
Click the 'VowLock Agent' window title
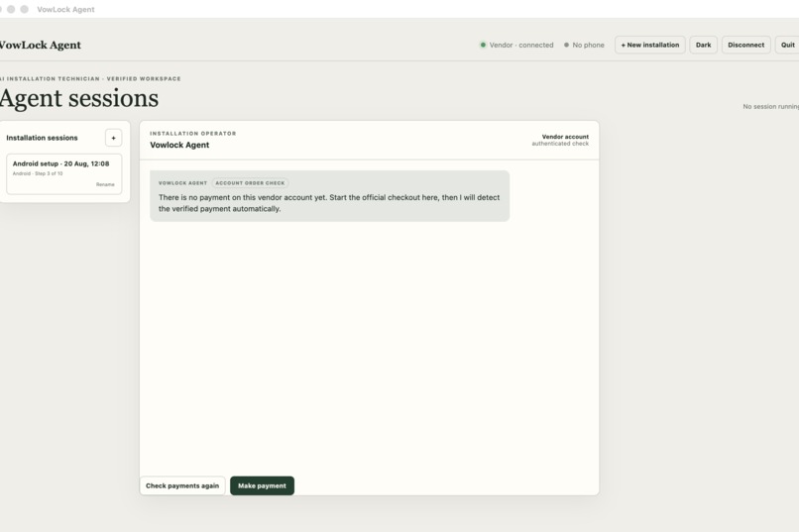click(65, 9)
